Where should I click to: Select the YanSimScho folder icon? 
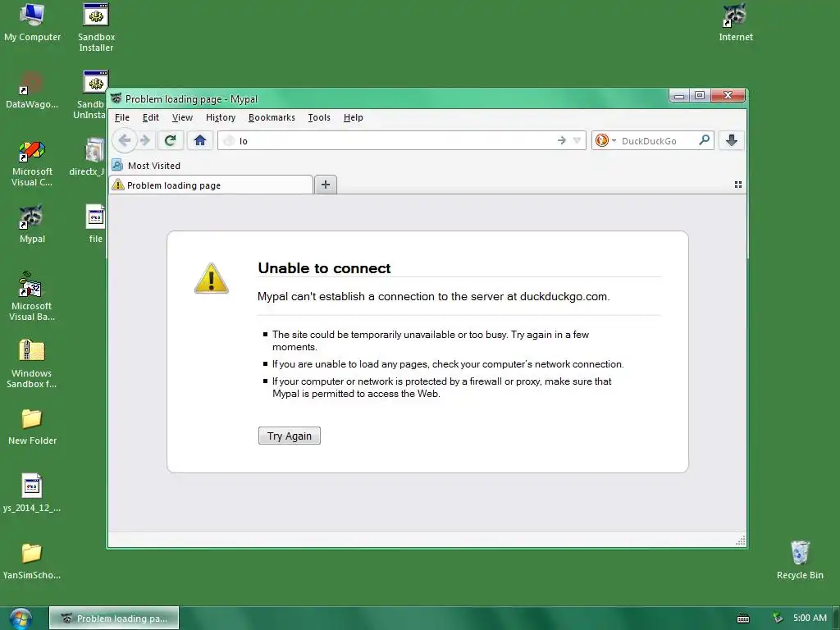(32, 561)
